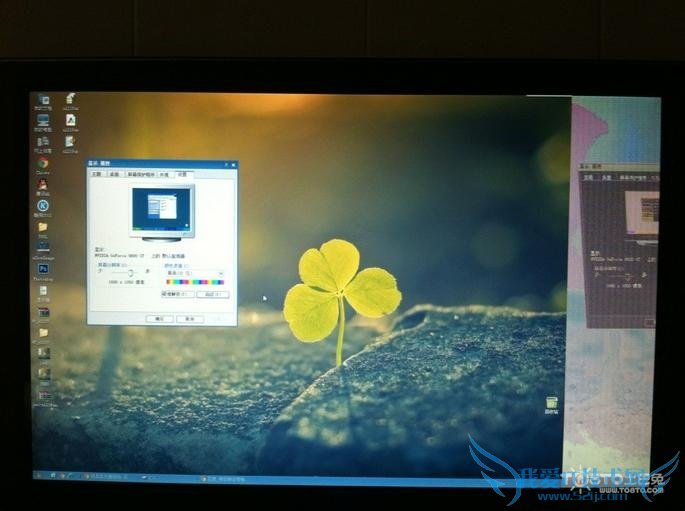The height and width of the screenshot is (511, 685).
Task: Open the 外观 (Appearance) tab
Action: coord(165,174)
